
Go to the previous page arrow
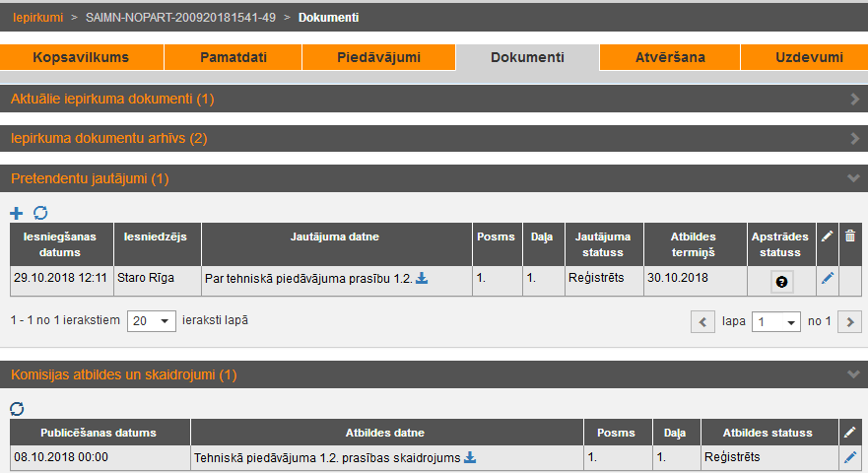click(x=702, y=321)
